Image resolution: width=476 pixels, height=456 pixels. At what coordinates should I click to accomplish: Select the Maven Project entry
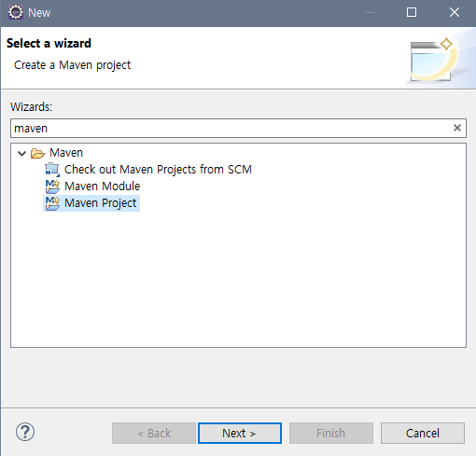(x=100, y=203)
